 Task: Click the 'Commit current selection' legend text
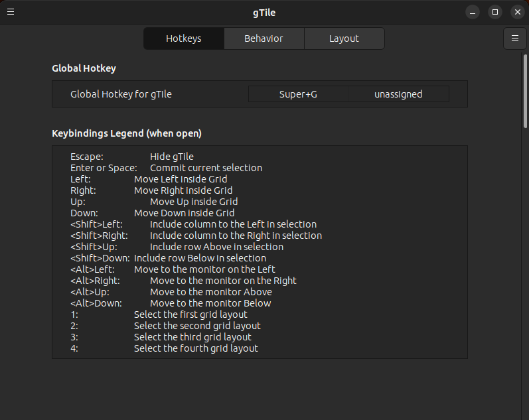click(x=206, y=168)
